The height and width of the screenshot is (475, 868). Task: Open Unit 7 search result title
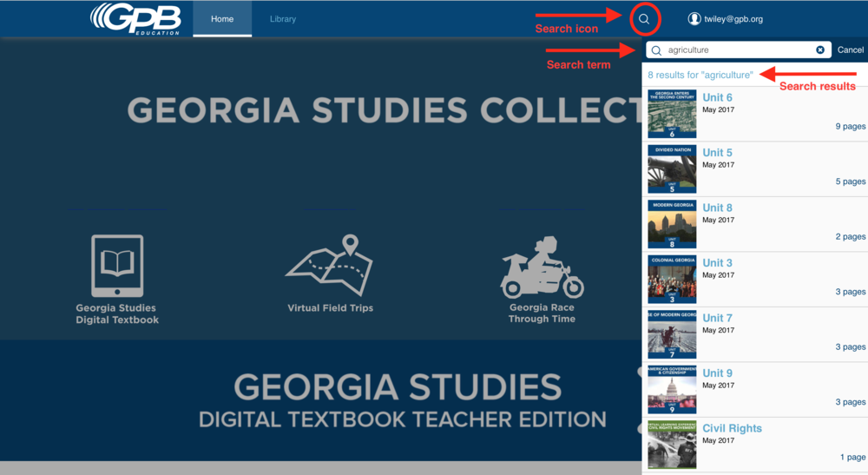point(718,319)
